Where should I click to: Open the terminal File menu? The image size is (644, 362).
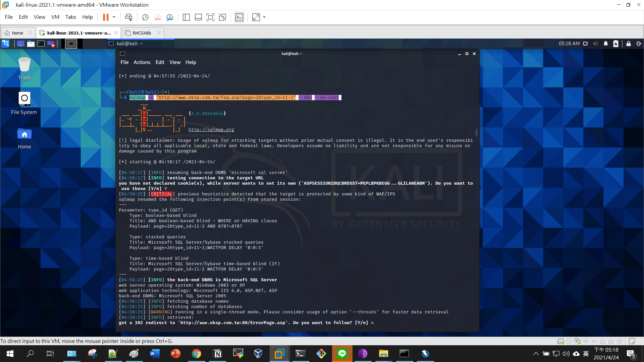[x=124, y=62]
